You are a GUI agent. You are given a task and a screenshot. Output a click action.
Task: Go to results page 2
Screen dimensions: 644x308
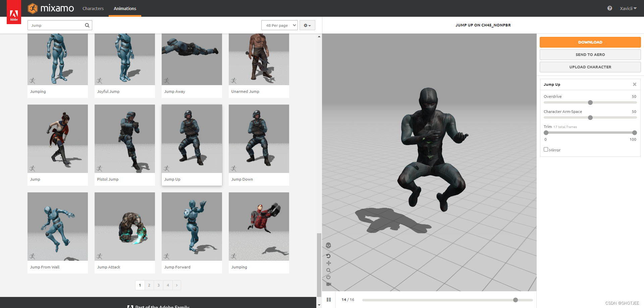click(x=149, y=285)
